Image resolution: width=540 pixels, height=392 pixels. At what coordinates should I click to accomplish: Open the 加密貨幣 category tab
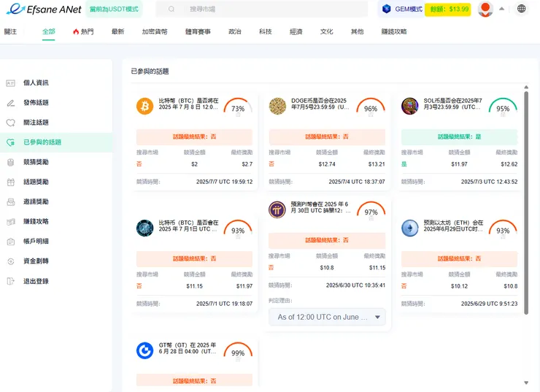[155, 31]
